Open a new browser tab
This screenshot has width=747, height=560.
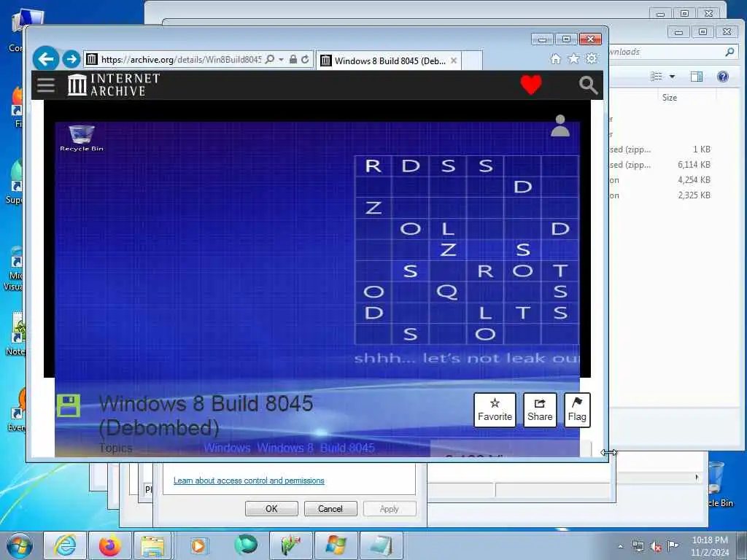click(472, 61)
